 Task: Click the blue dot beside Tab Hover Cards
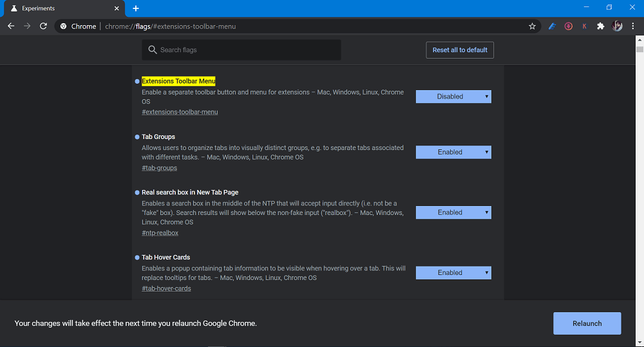137,258
